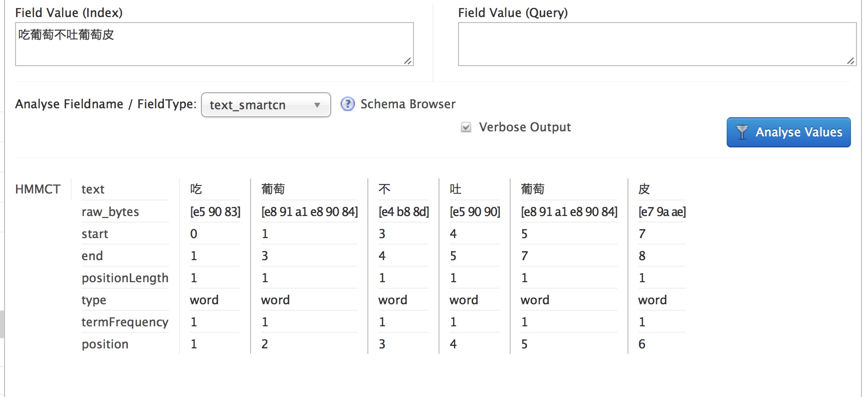Click the Analyse Fieldname / FieldType label
Viewport: 868px width, 397px height.
click(x=106, y=104)
